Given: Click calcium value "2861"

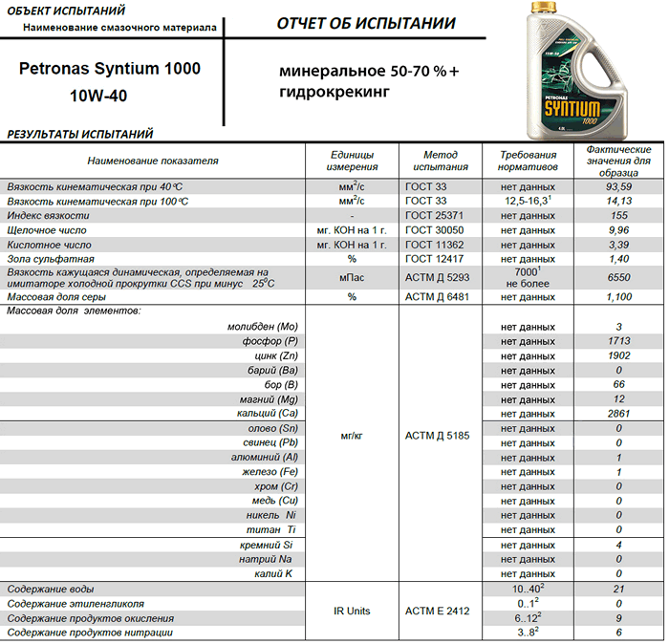Looking at the screenshot, I should tap(619, 414).
